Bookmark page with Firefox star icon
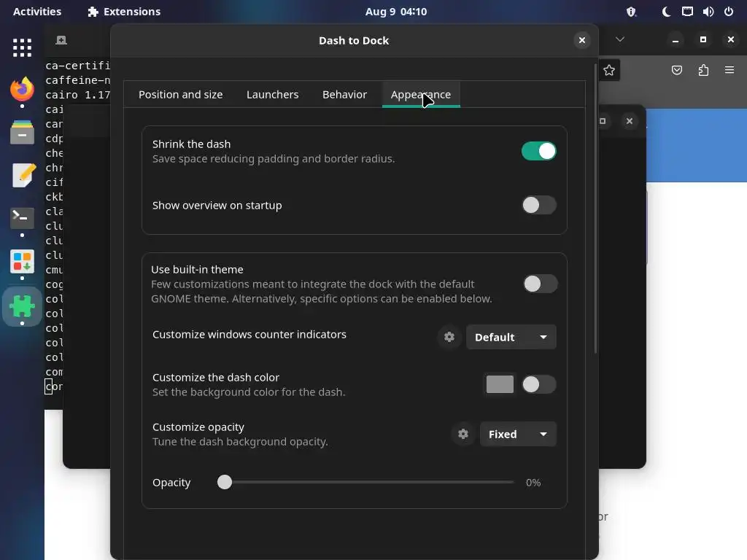Screen dimensions: 747x560 point(609,71)
